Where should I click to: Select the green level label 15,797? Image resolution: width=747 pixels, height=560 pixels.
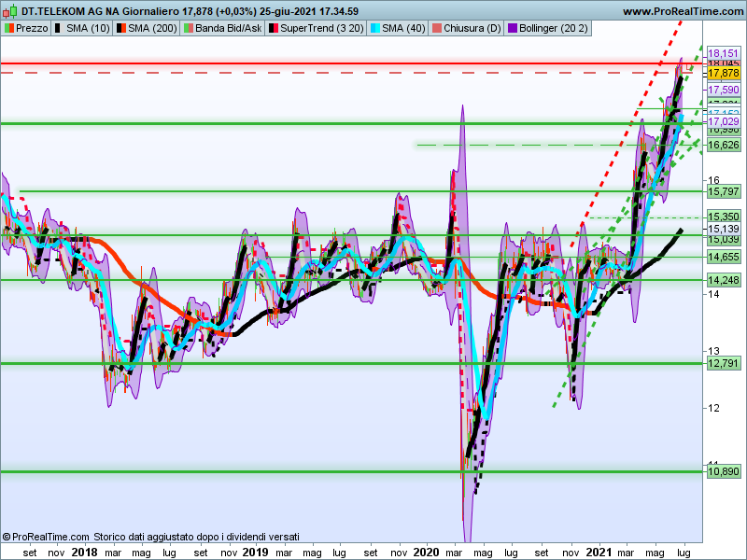tap(723, 191)
